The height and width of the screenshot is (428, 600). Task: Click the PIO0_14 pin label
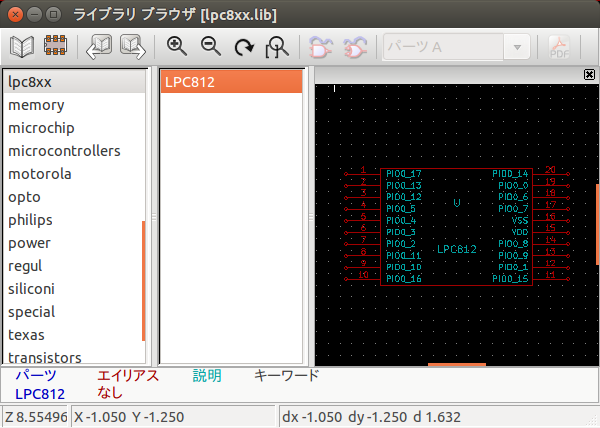510,174
